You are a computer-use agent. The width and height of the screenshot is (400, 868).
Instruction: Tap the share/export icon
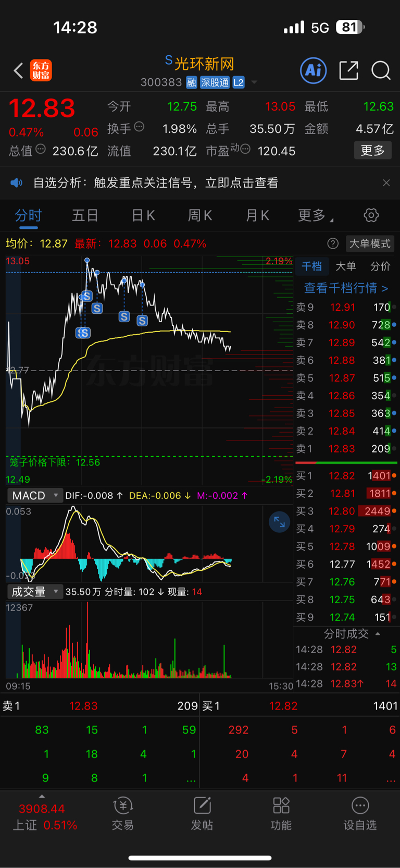(x=348, y=70)
